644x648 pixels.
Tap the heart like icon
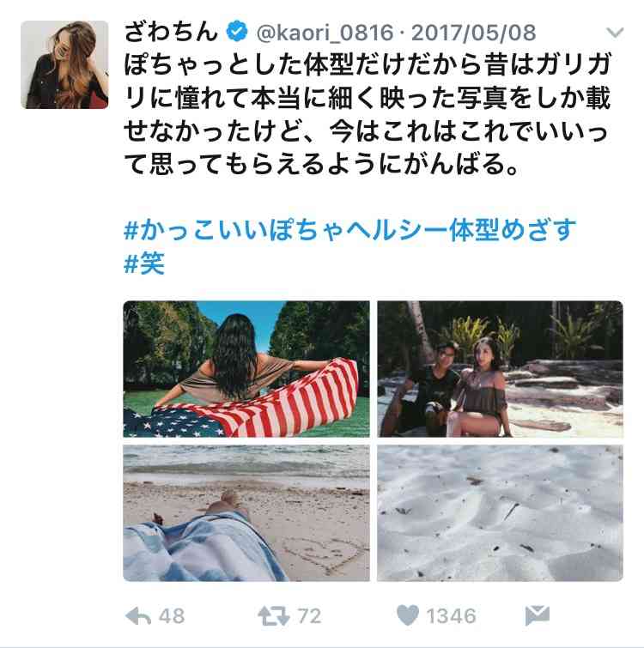coord(408,615)
